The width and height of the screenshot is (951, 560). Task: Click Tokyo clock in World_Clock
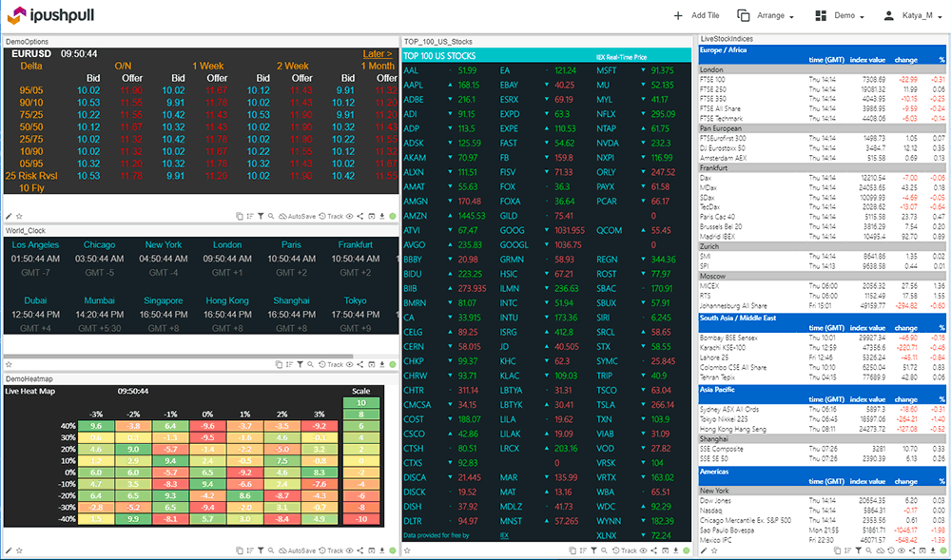[356, 315]
